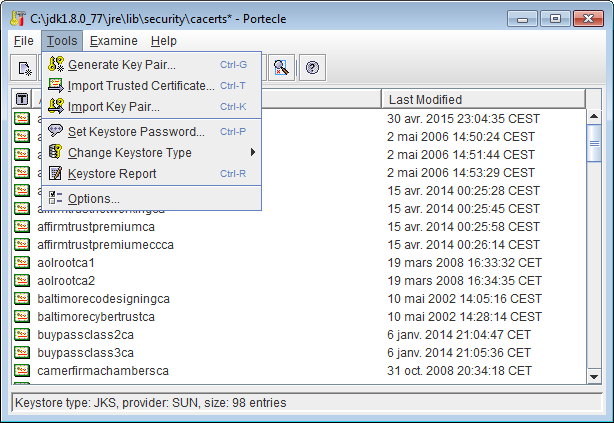Click the New Keystore toolbar icon
The image size is (614, 423).
(x=24, y=68)
